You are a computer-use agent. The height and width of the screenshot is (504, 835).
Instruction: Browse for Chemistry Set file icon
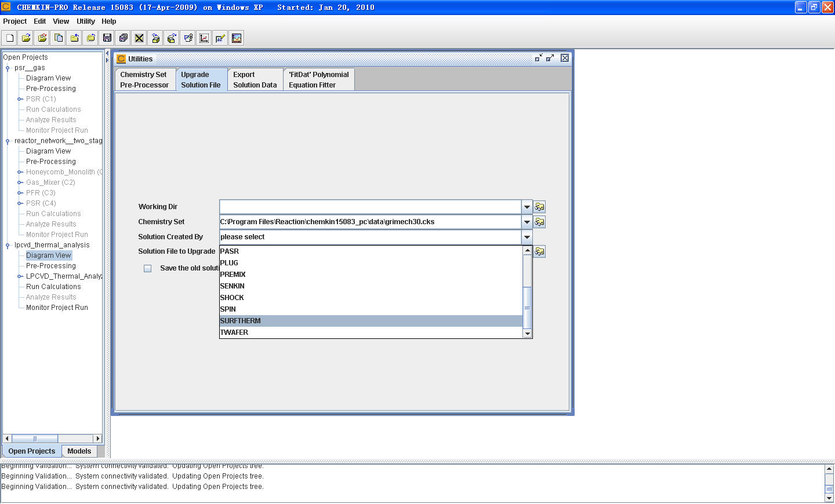(x=539, y=222)
